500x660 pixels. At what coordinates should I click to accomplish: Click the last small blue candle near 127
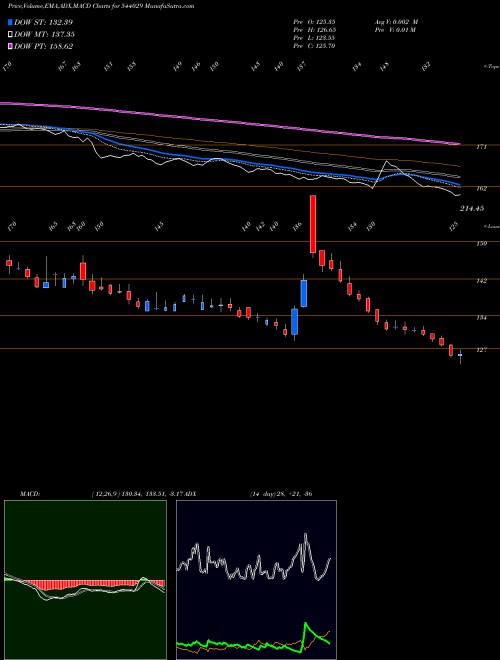(x=460, y=355)
